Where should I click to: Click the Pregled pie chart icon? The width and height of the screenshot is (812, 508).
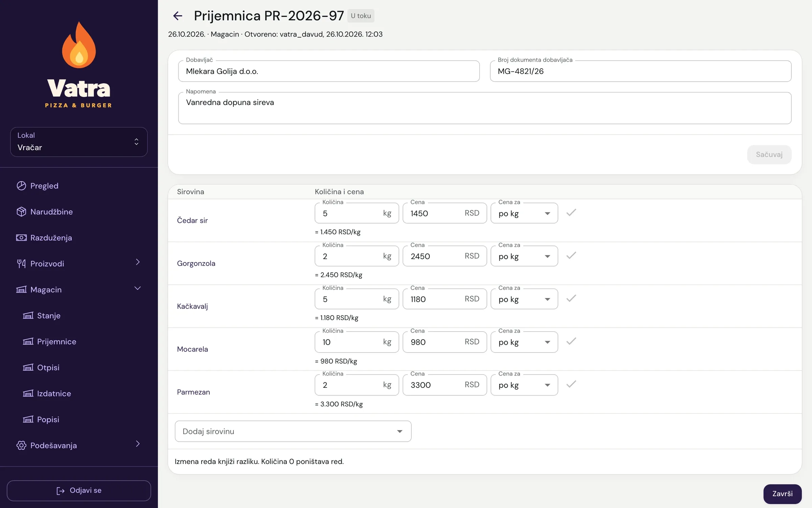[21, 186]
